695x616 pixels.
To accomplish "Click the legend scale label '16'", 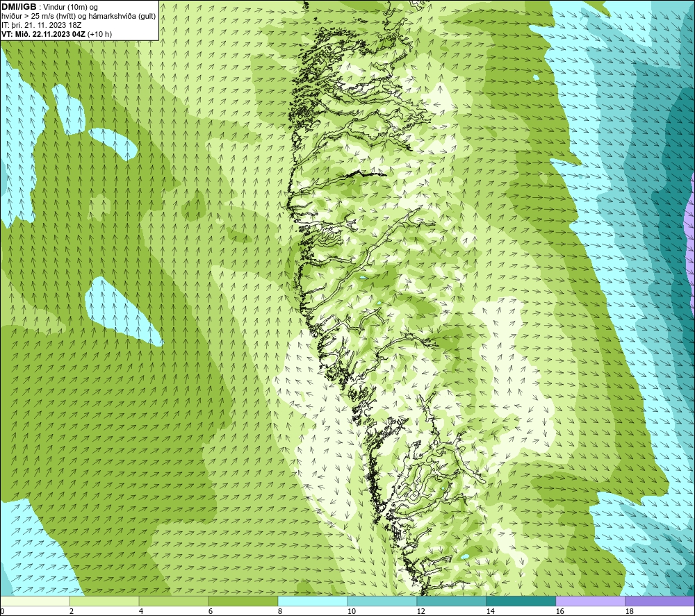I will (x=559, y=612).
